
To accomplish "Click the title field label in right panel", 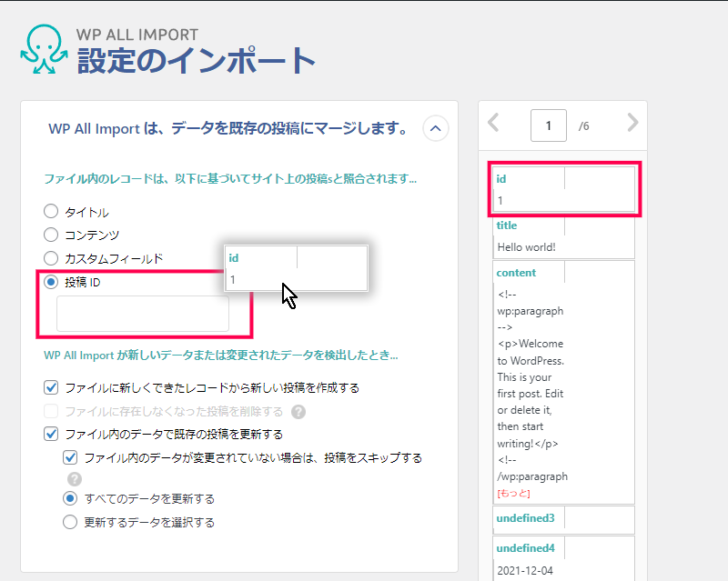I will 507,225.
